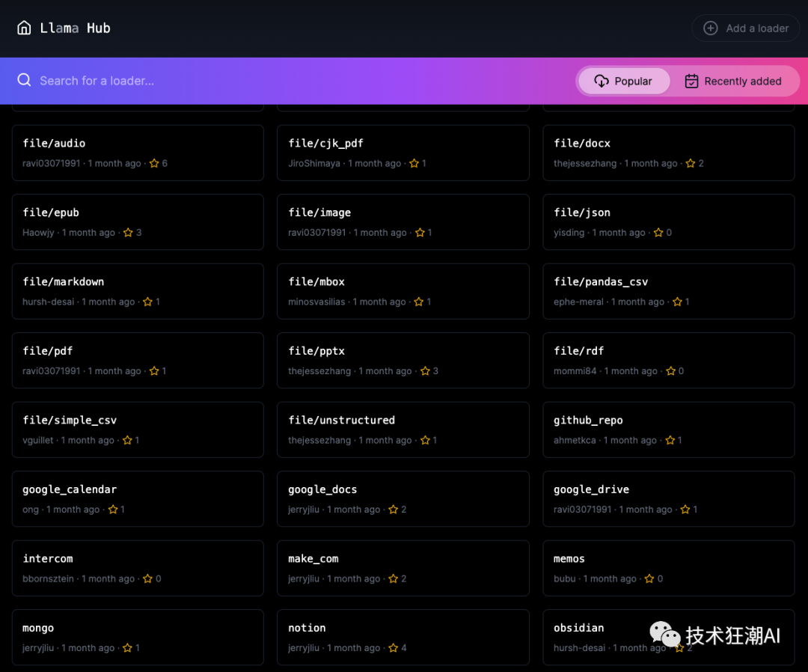Open the file/mbox loader title
The height and width of the screenshot is (672, 808).
pyautogui.click(x=316, y=281)
